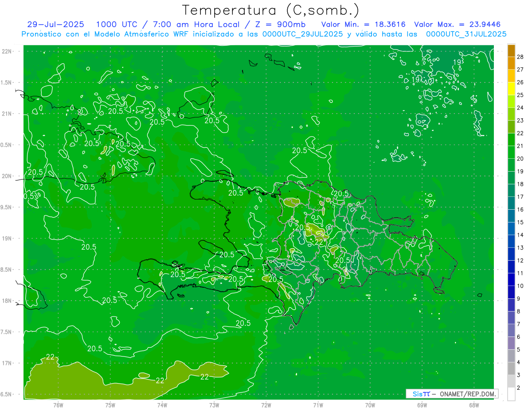Click the '21N' latitude axis label
The image size is (532, 411).
coord(6,114)
